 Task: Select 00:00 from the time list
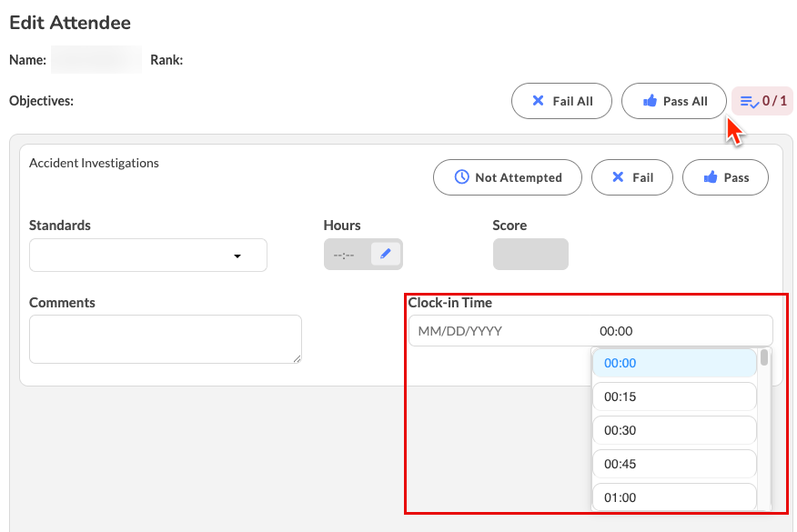pyautogui.click(x=674, y=363)
